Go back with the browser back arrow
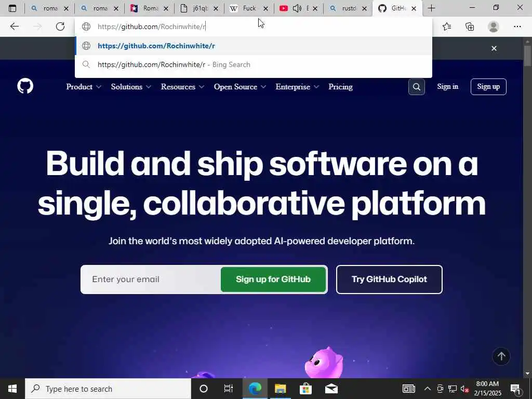The width and height of the screenshot is (532, 399). (x=14, y=26)
